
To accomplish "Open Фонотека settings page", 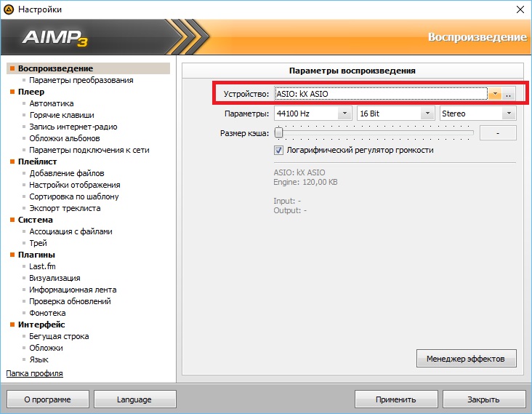I will coord(47,313).
